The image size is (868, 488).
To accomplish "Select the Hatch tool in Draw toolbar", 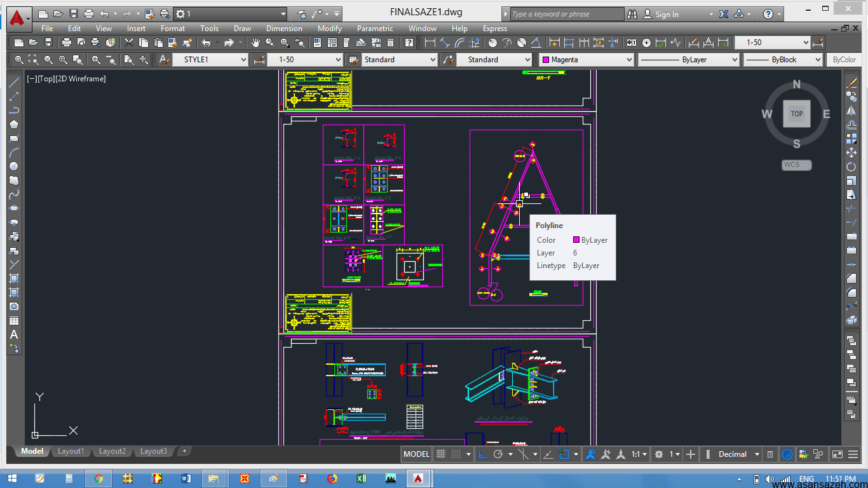I will (x=13, y=278).
